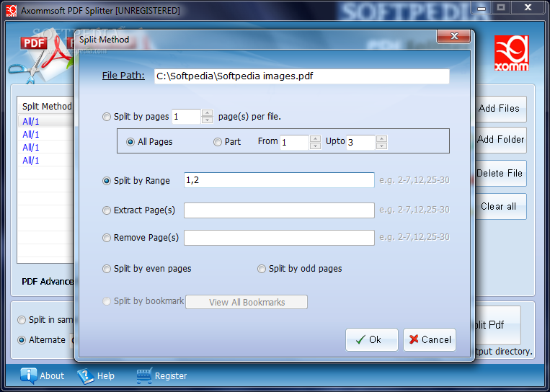550x392 pixels.
Task: Select the fourth All/1 row in the list
Action: (x=46, y=160)
